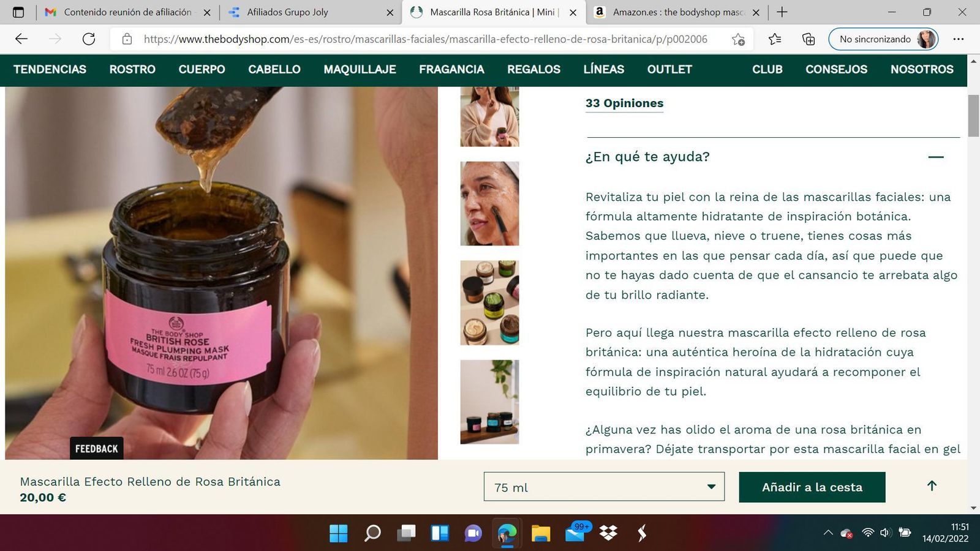Open the MAQUILLAJE menu
The image size is (980, 551).
point(359,69)
